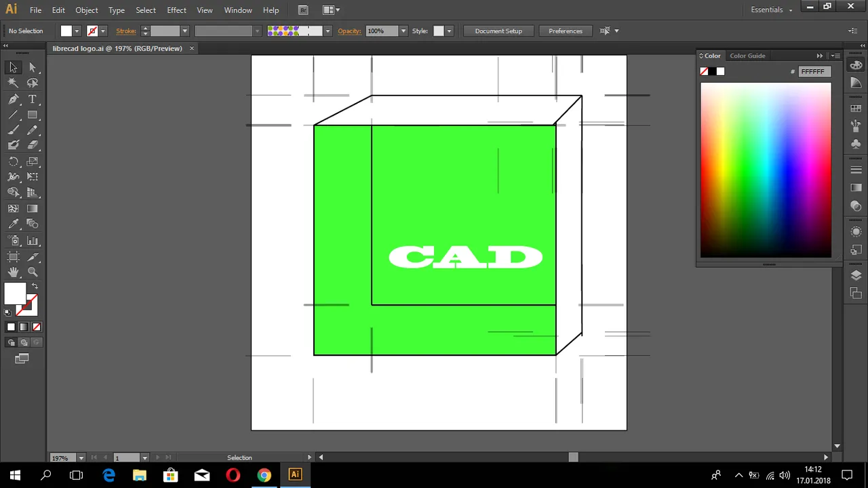Open the File menu
The width and height of the screenshot is (868, 488).
[x=35, y=10]
